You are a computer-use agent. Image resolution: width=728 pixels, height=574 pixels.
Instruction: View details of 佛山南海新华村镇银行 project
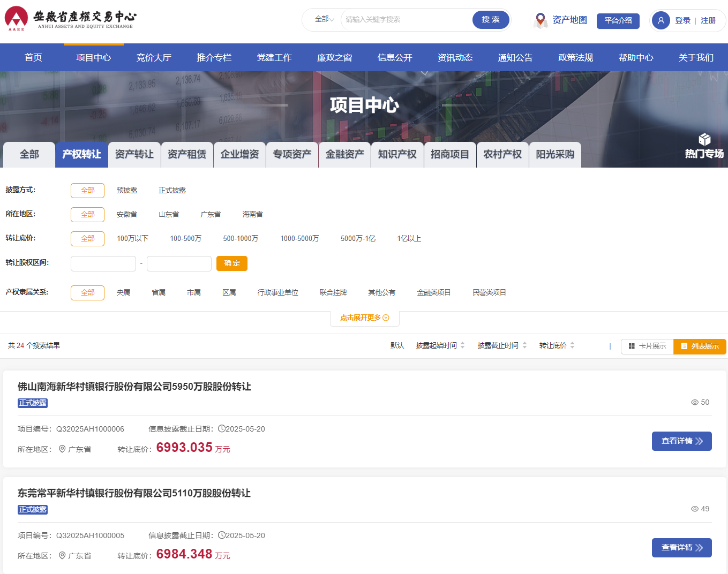682,441
